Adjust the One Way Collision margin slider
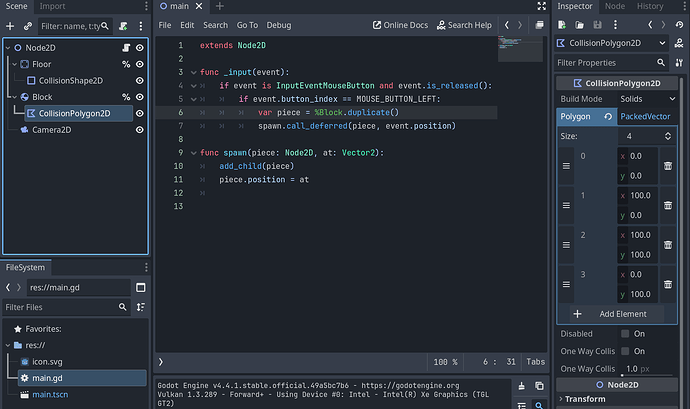The width and height of the screenshot is (690, 409). coord(647,375)
